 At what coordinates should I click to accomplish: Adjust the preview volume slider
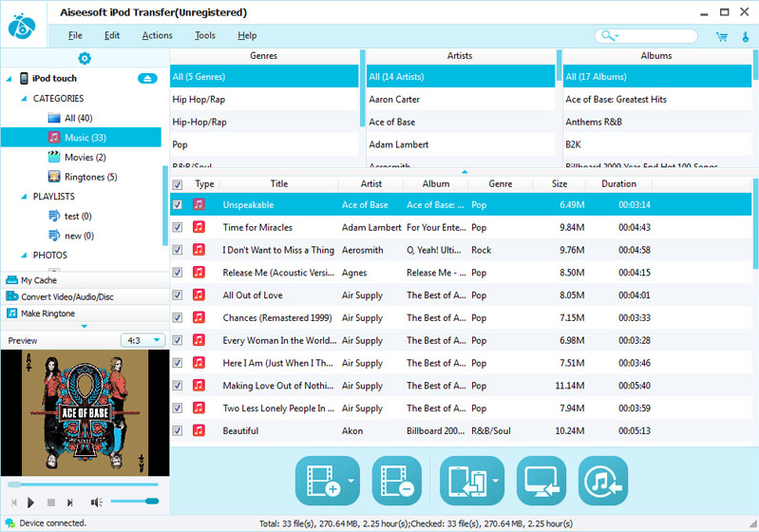(x=134, y=501)
